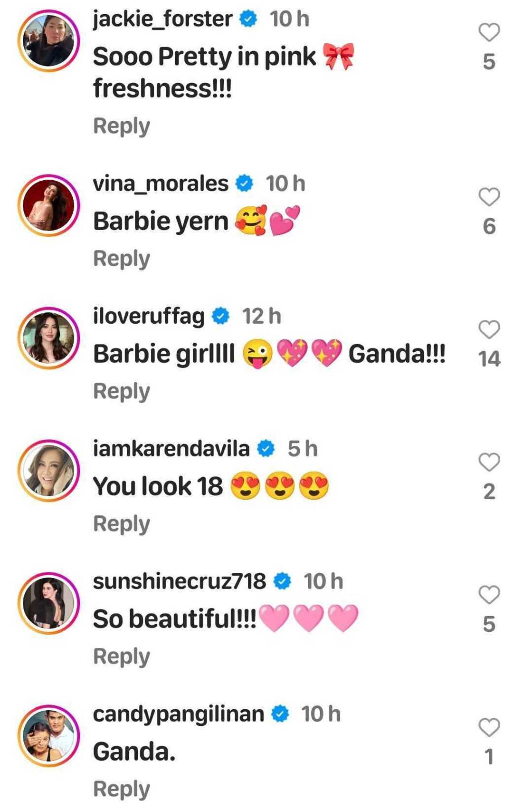Open candypangilinan's profile avatar

click(49, 736)
